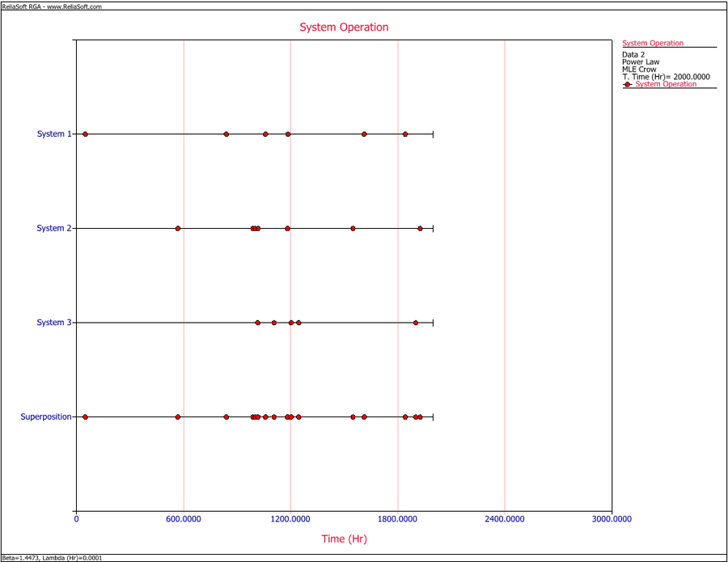Click the ReliaSoft RGA - www.ReliaSoft.com header text
This screenshot has height=562, width=728.
pos(52,6)
